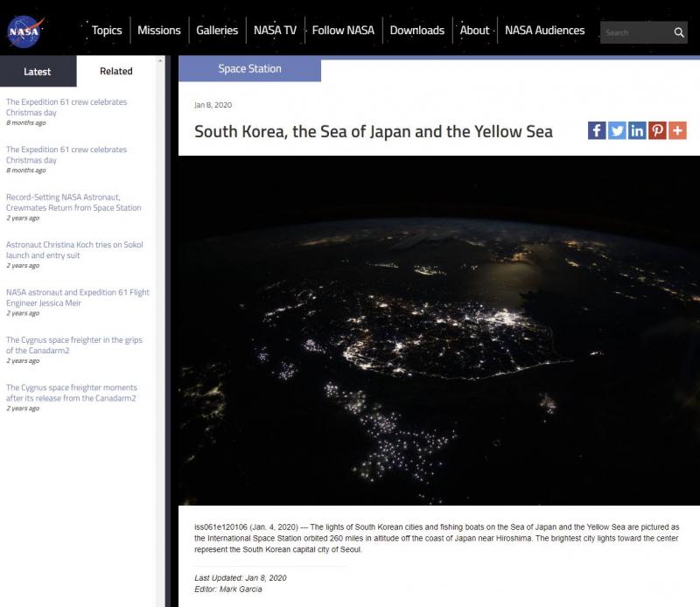Open the Topics menu
This screenshot has width=700, height=607.
click(107, 31)
